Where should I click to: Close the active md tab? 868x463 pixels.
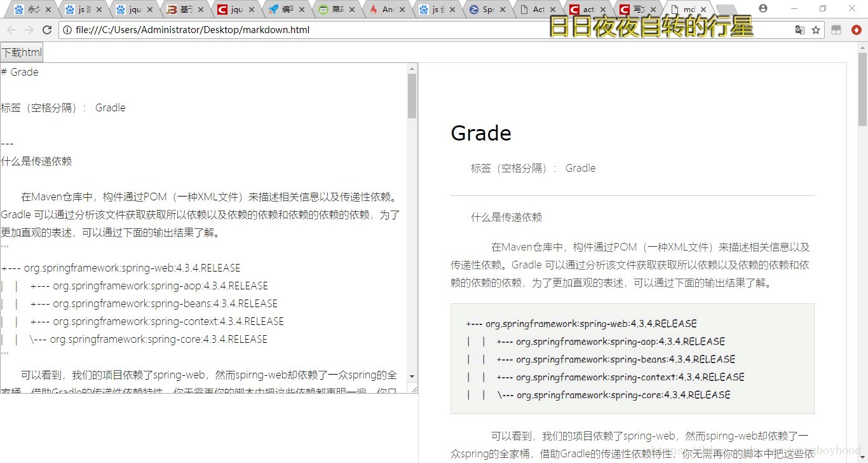coord(703,10)
